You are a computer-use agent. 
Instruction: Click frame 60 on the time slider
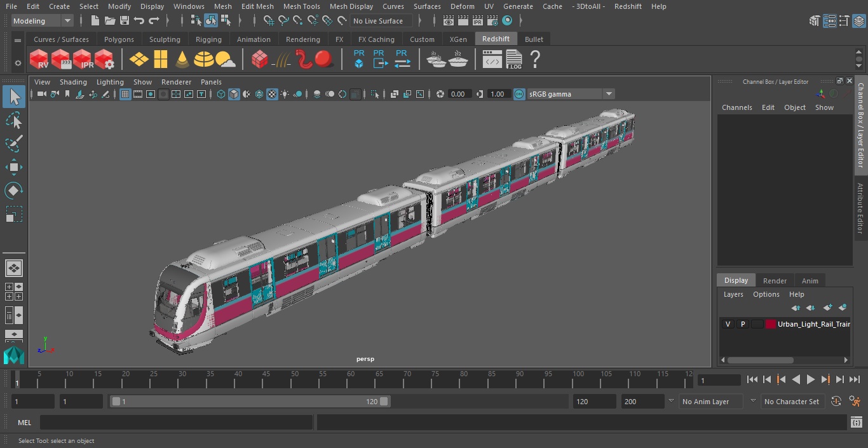pyautogui.click(x=350, y=379)
